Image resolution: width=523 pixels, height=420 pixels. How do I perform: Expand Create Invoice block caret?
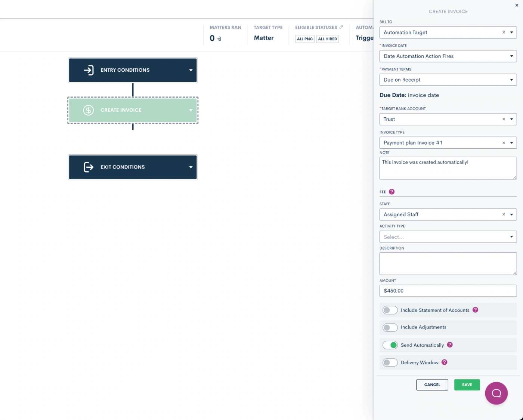(x=191, y=110)
